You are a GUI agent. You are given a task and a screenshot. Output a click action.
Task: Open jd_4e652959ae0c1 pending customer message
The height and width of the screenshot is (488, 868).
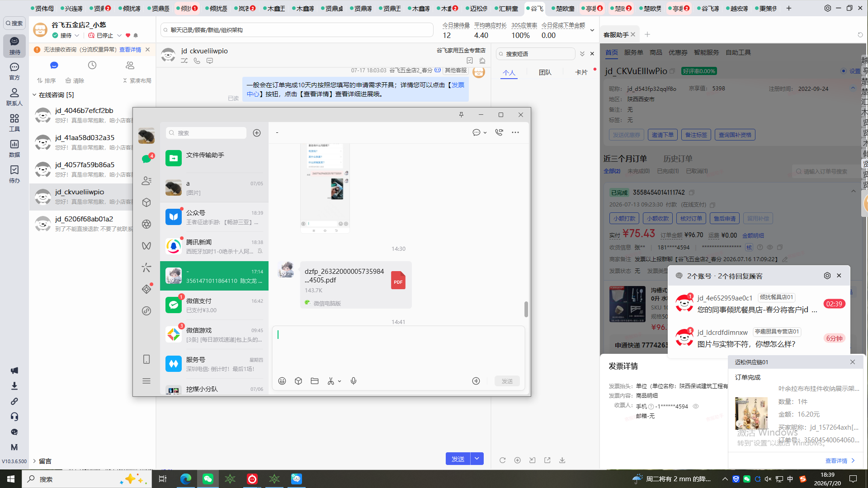click(759, 304)
